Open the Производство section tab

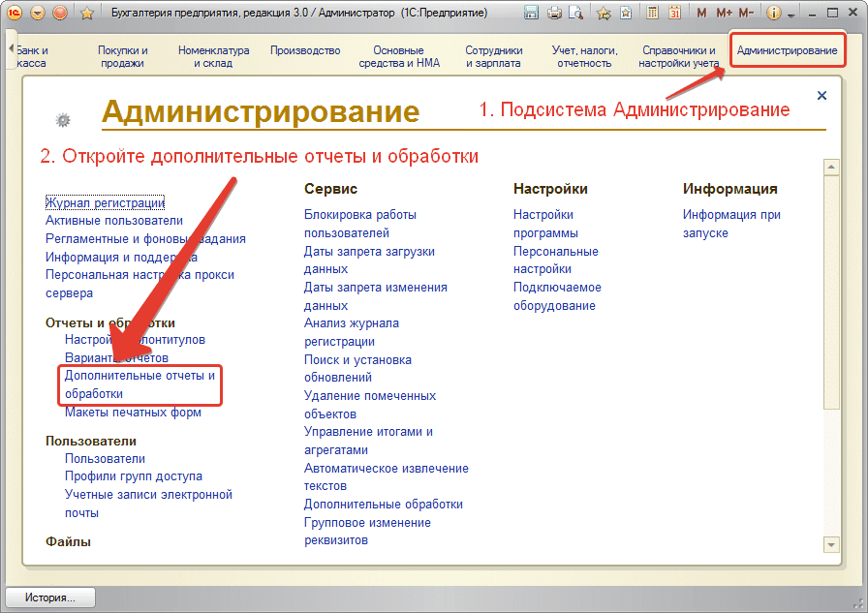[305, 50]
